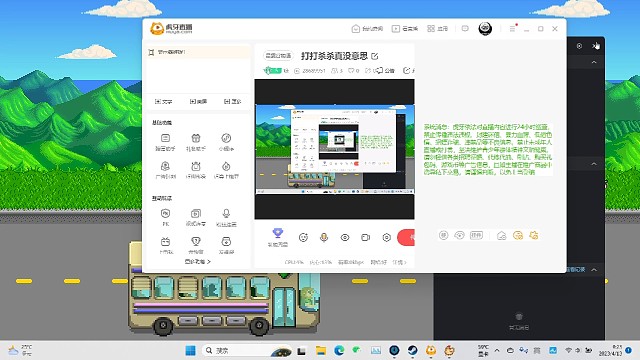This screenshot has height=360, width=640.
Task: Click the house-shaped icon under chat
Action: pos(502,235)
